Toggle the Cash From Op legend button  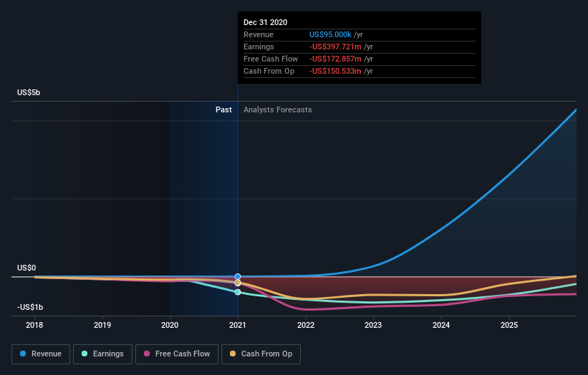tap(261, 354)
